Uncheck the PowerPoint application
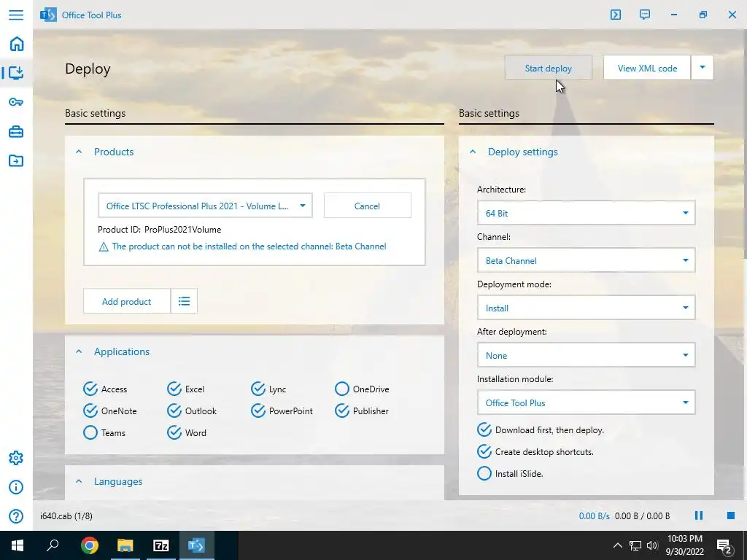The height and width of the screenshot is (560, 747). coord(258,411)
